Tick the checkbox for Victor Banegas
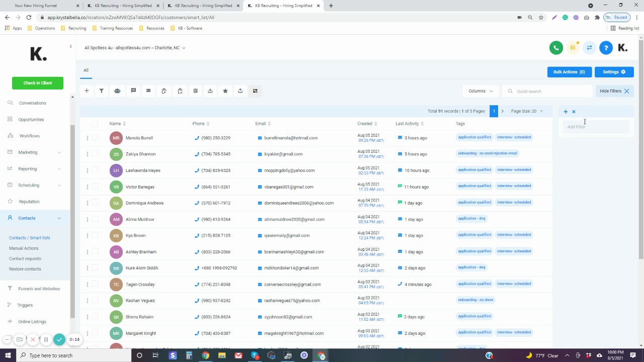The height and width of the screenshot is (362, 644). pyautogui.click(x=95, y=187)
